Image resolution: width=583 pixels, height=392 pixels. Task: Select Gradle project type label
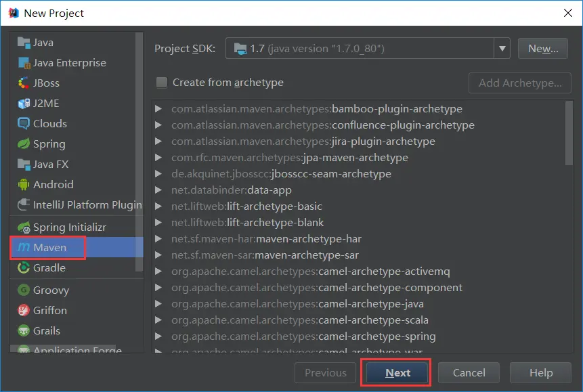pyautogui.click(x=49, y=268)
